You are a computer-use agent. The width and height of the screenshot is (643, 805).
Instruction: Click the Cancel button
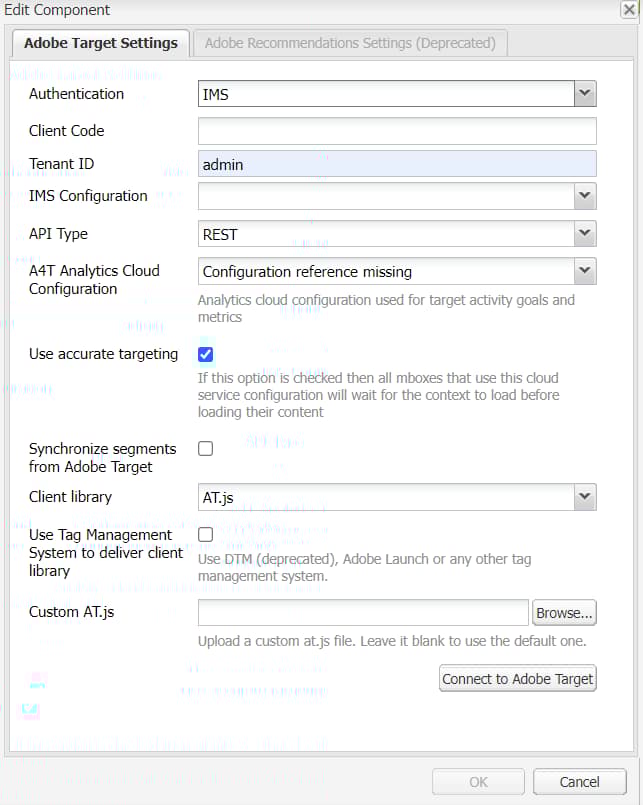click(x=579, y=781)
